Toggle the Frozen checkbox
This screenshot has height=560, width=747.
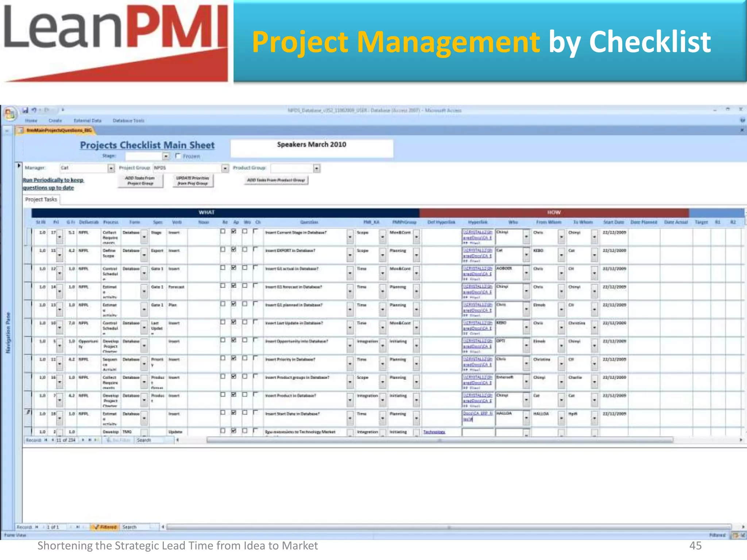tap(178, 156)
